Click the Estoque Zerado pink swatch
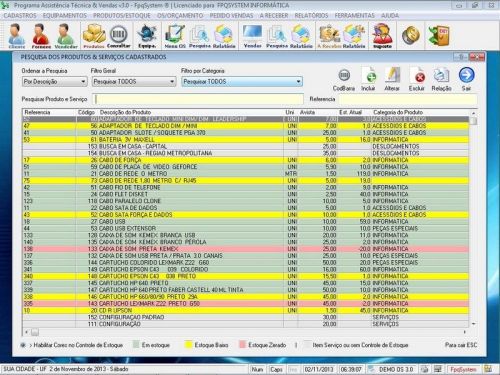This screenshot has height=375, width=500. pyautogui.click(x=243, y=345)
